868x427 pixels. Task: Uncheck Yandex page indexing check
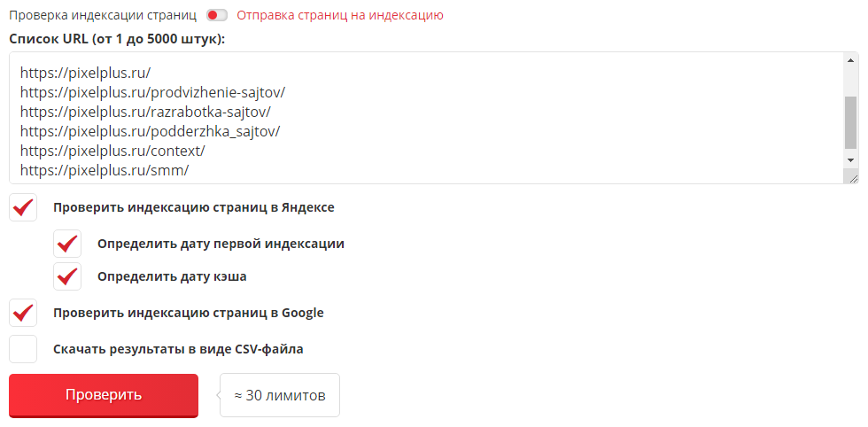[x=23, y=207]
